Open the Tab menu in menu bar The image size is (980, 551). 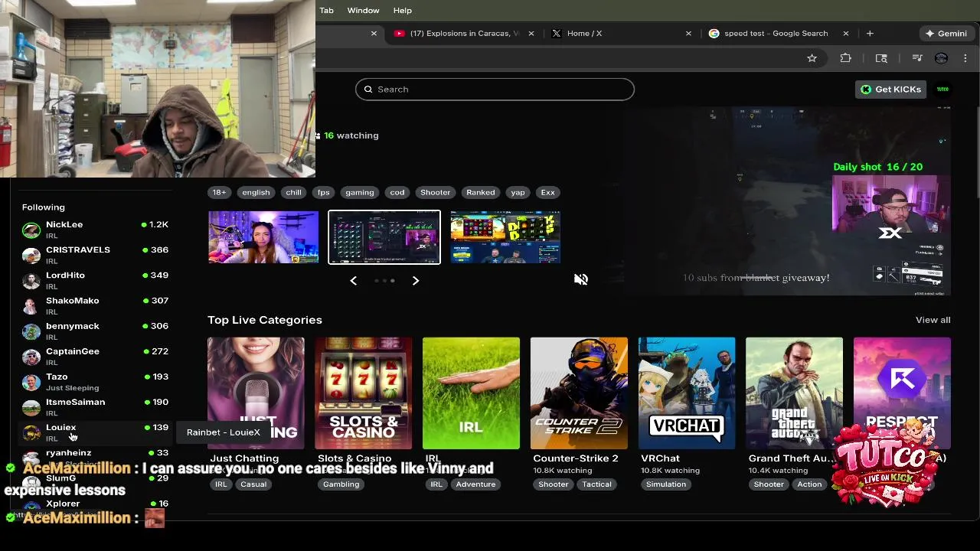pyautogui.click(x=326, y=11)
